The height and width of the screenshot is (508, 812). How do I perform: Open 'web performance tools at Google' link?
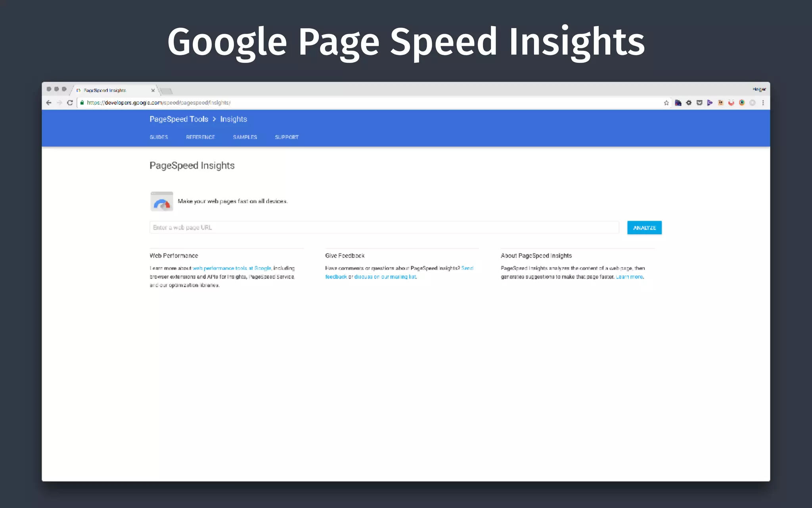tap(232, 268)
